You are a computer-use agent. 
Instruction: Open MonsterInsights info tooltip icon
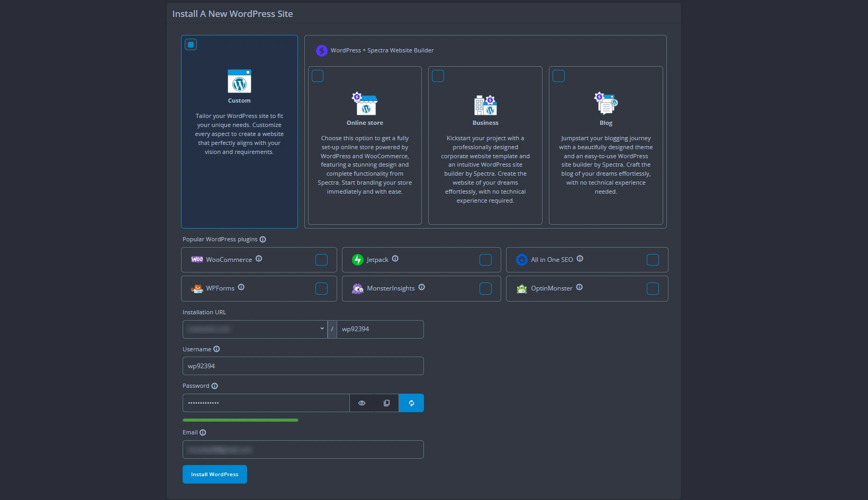coord(422,287)
